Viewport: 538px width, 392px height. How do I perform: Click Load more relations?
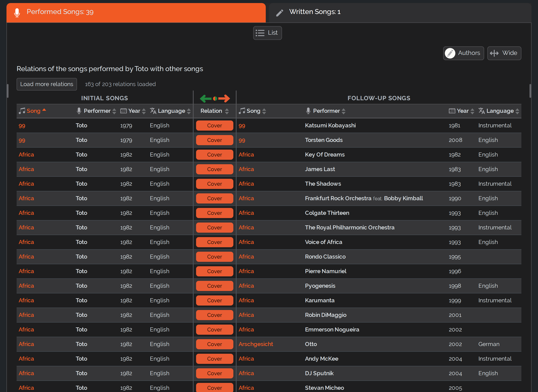pyautogui.click(x=47, y=84)
